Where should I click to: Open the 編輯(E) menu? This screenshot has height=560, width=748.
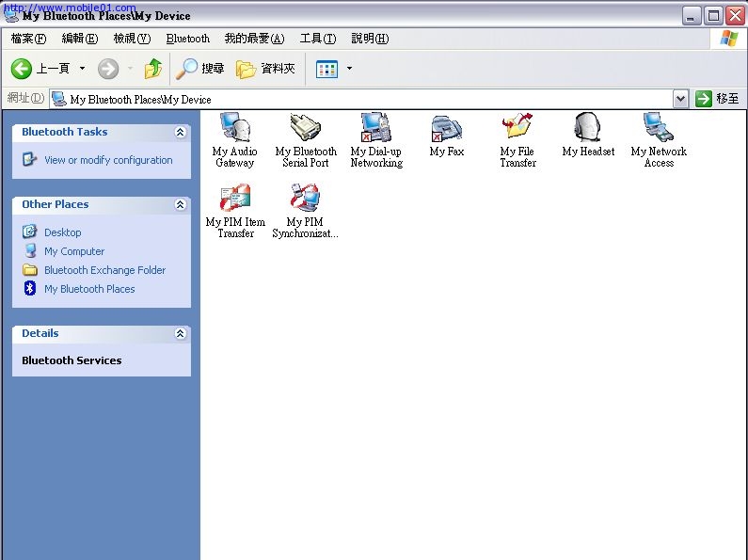[x=80, y=39]
